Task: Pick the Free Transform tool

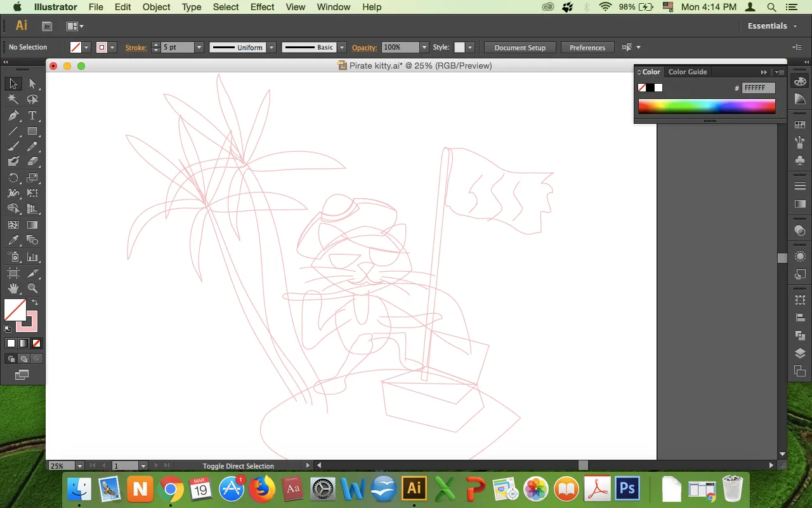Action: point(33,193)
